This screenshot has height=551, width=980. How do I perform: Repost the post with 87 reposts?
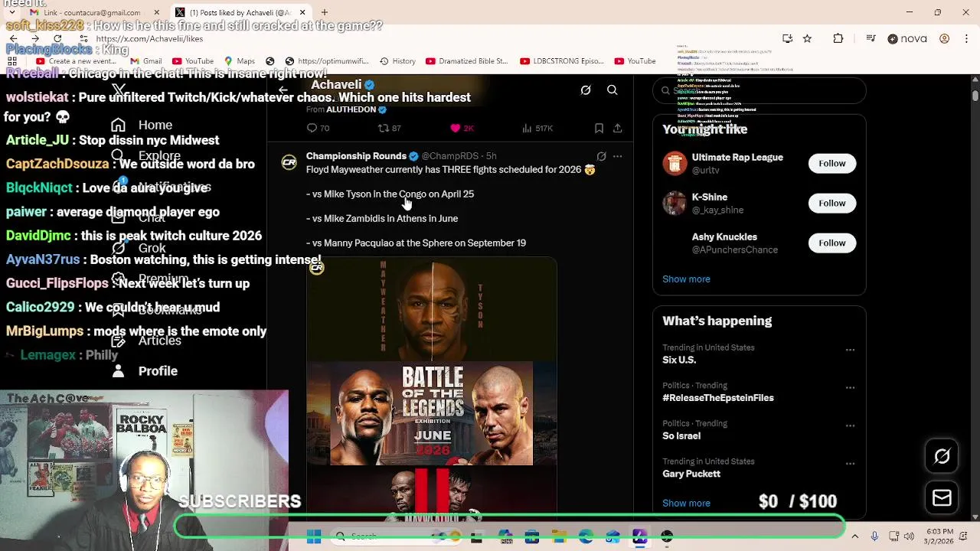point(390,129)
